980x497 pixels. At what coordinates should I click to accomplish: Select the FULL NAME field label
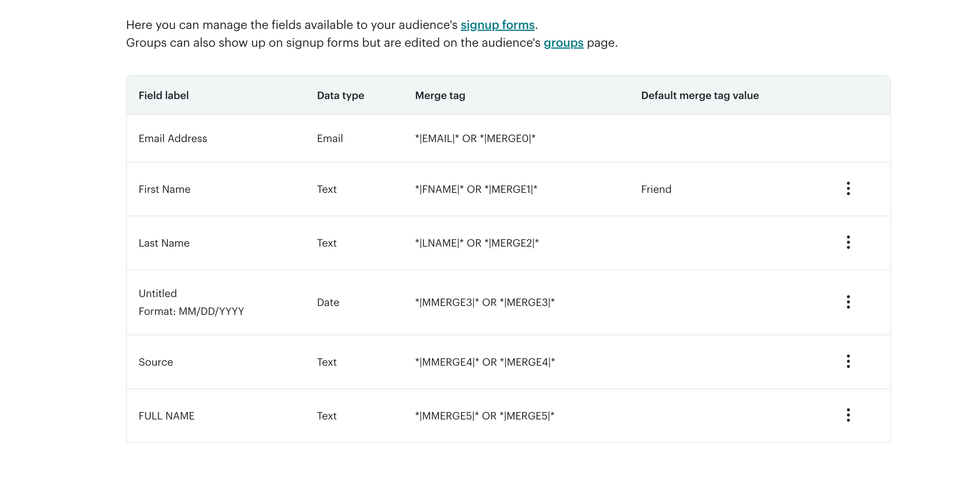coord(166,416)
